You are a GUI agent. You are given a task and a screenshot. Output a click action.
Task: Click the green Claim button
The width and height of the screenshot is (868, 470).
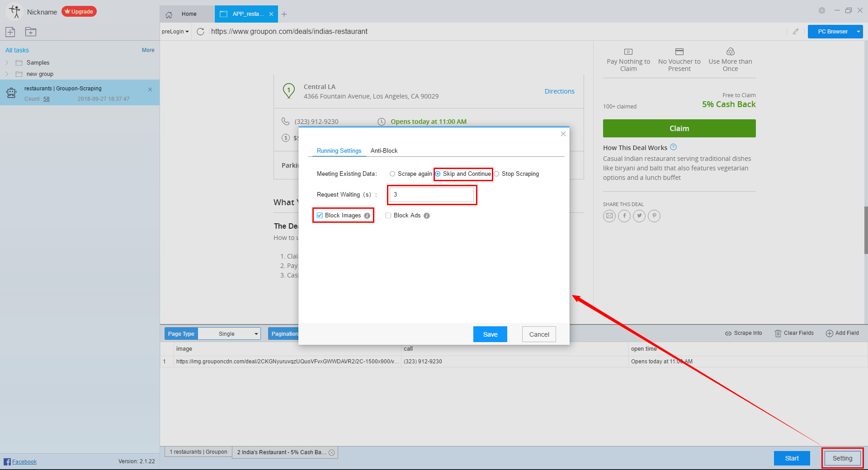pos(679,128)
